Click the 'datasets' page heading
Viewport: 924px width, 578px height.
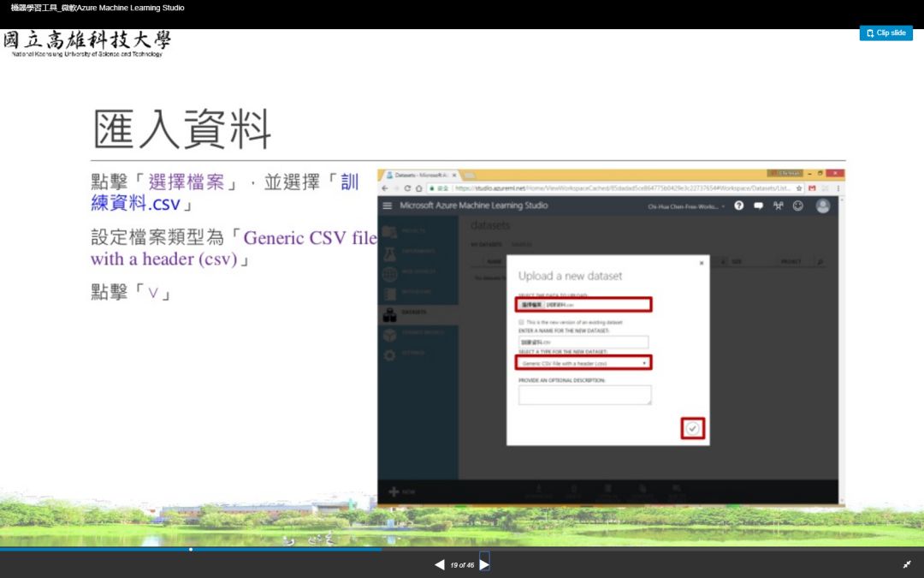tap(490, 225)
